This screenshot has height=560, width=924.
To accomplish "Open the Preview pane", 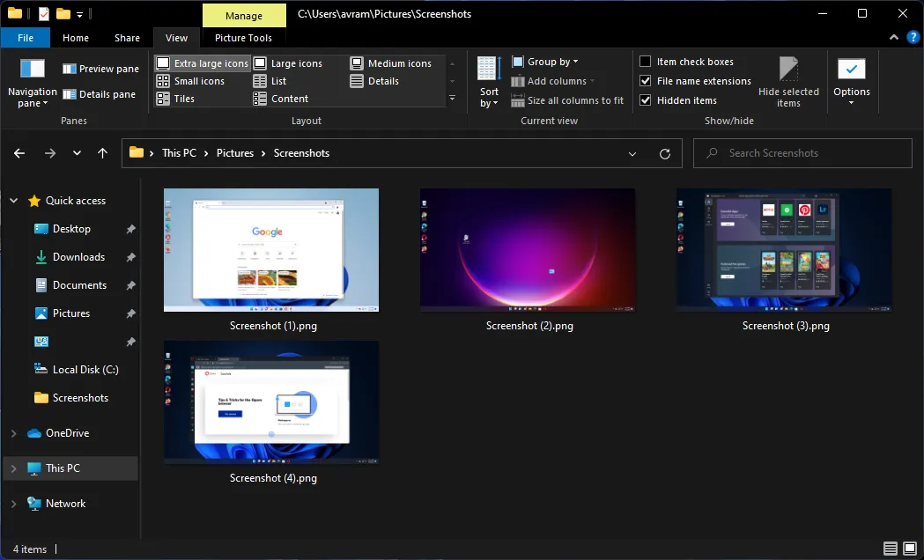I will pos(100,68).
